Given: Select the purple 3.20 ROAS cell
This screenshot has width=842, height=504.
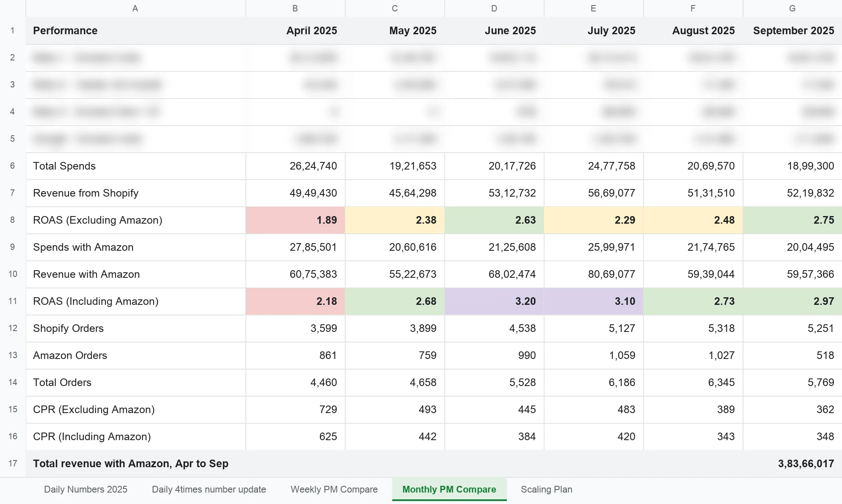Looking at the screenshot, I should (x=494, y=301).
